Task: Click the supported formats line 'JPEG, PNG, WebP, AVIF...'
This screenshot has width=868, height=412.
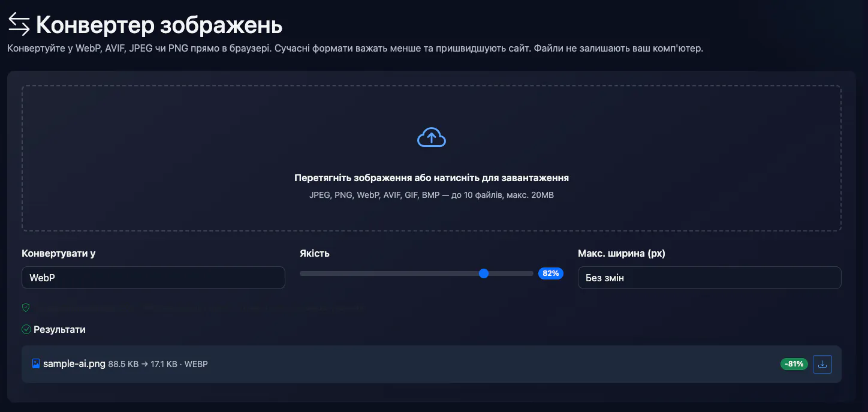Action: (x=432, y=195)
